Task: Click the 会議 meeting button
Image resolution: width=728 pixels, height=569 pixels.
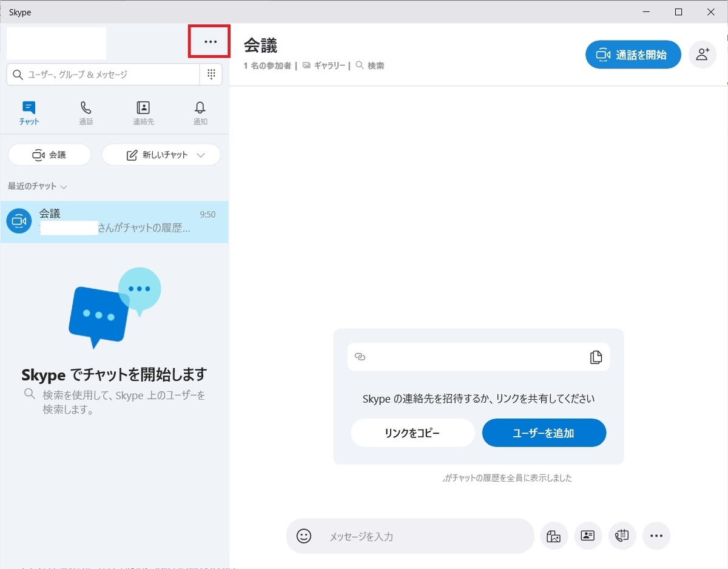Action: 49,155
